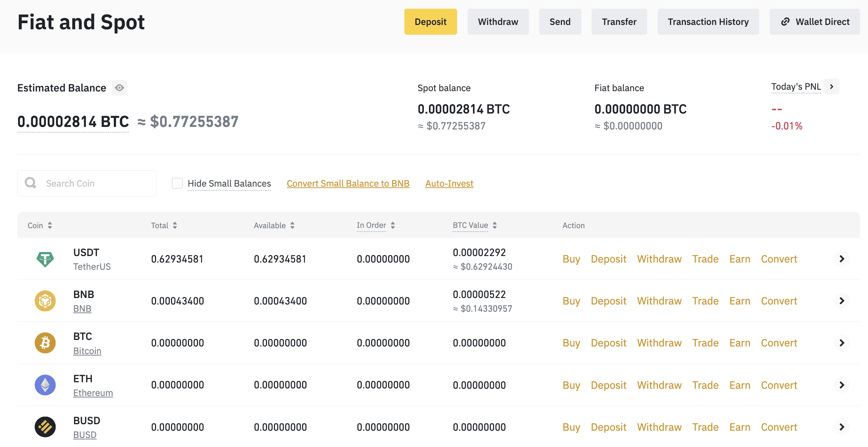Click Deposit in the BTC row
Image resolution: width=868 pixels, height=447 pixels.
[609, 343]
